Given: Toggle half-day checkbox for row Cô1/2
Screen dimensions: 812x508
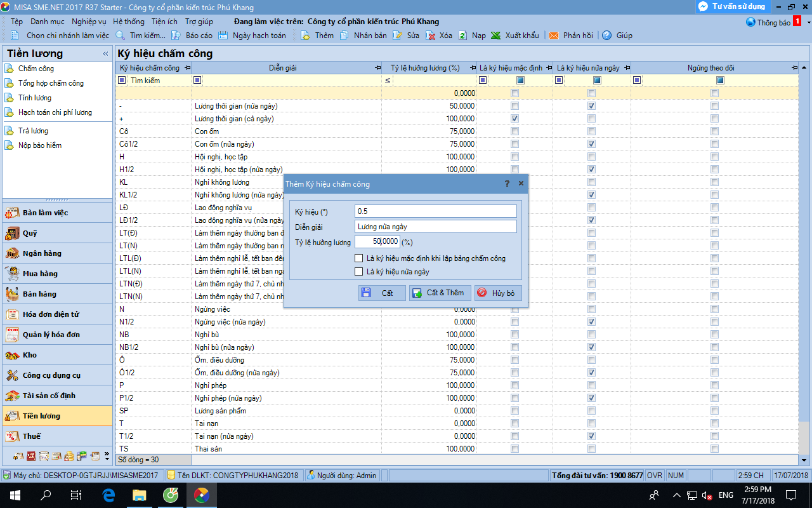Looking at the screenshot, I should click(591, 144).
